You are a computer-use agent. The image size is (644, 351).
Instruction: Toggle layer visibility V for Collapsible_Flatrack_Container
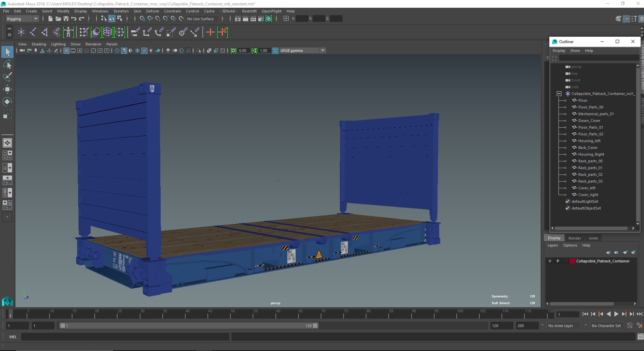[550, 261]
